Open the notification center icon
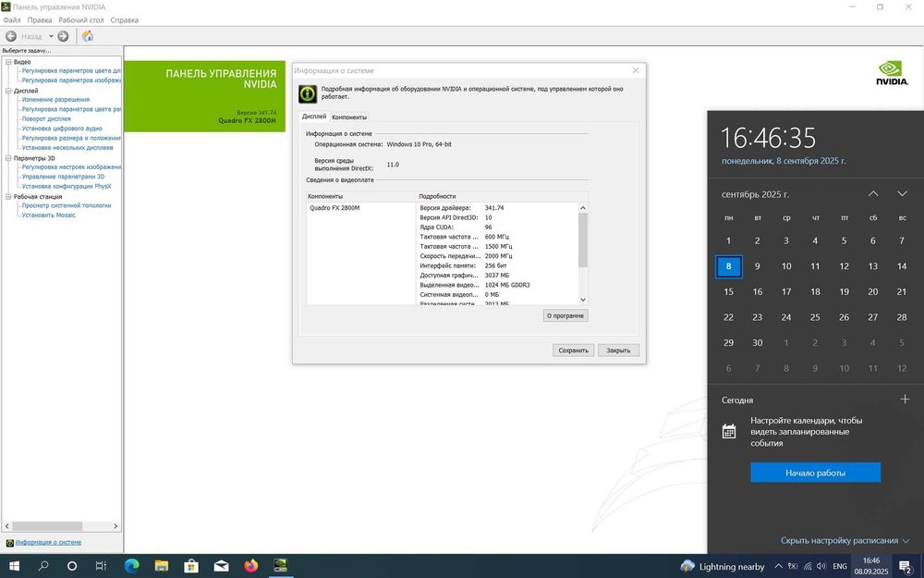The height and width of the screenshot is (578, 924). pos(906,566)
